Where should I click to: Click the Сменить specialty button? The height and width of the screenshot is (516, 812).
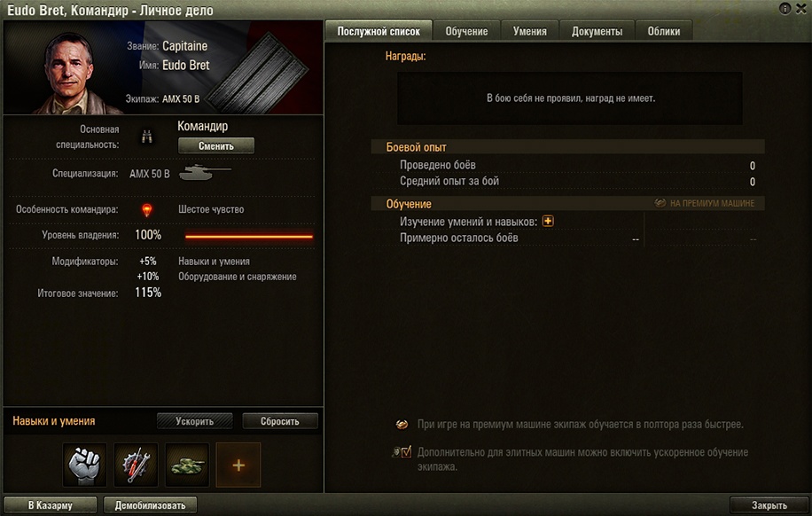click(216, 146)
